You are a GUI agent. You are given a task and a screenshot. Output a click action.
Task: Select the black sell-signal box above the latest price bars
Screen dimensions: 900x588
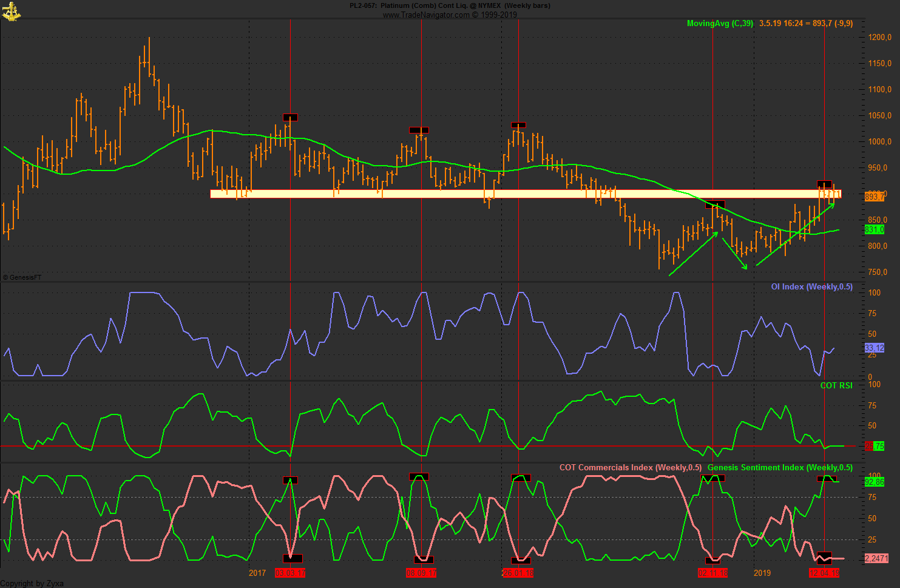pos(825,184)
